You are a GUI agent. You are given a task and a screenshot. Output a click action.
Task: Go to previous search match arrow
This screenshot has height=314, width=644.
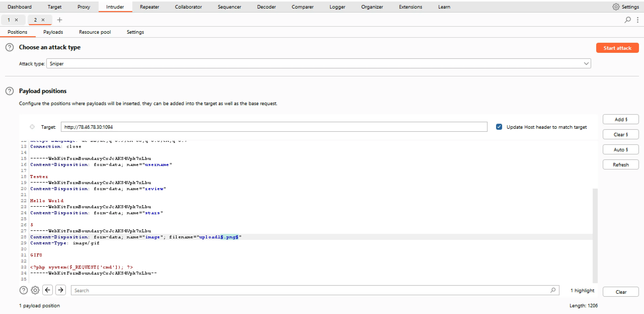(x=47, y=290)
